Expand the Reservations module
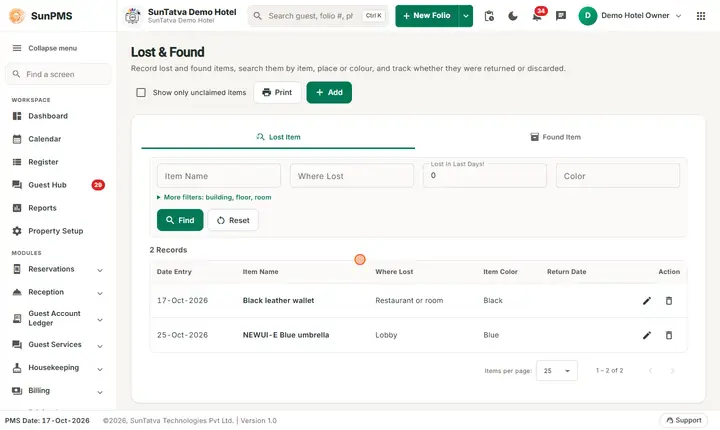 point(100,270)
